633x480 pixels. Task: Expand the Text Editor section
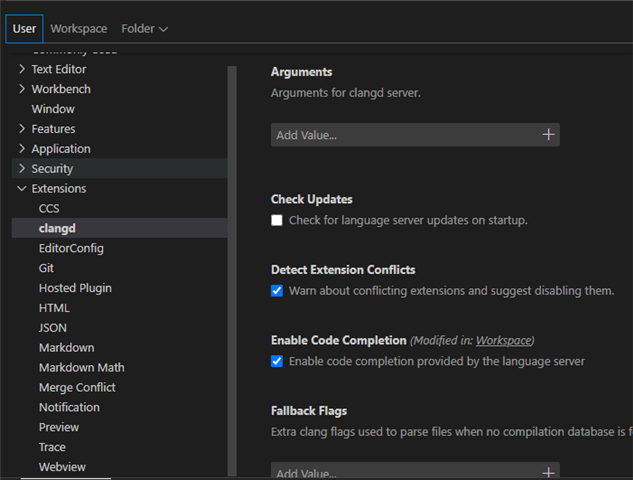(22, 69)
